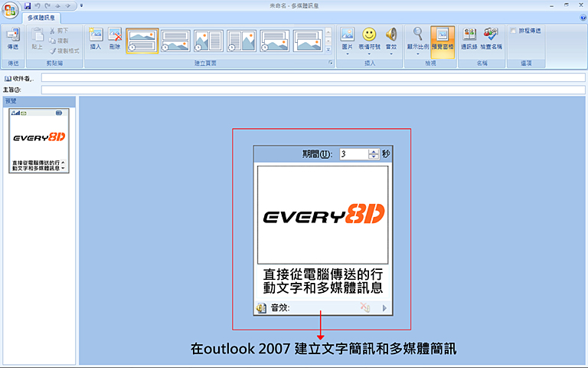Click 插入 to insert a new page
The width and height of the screenshot is (588, 368).
(x=96, y=39)
